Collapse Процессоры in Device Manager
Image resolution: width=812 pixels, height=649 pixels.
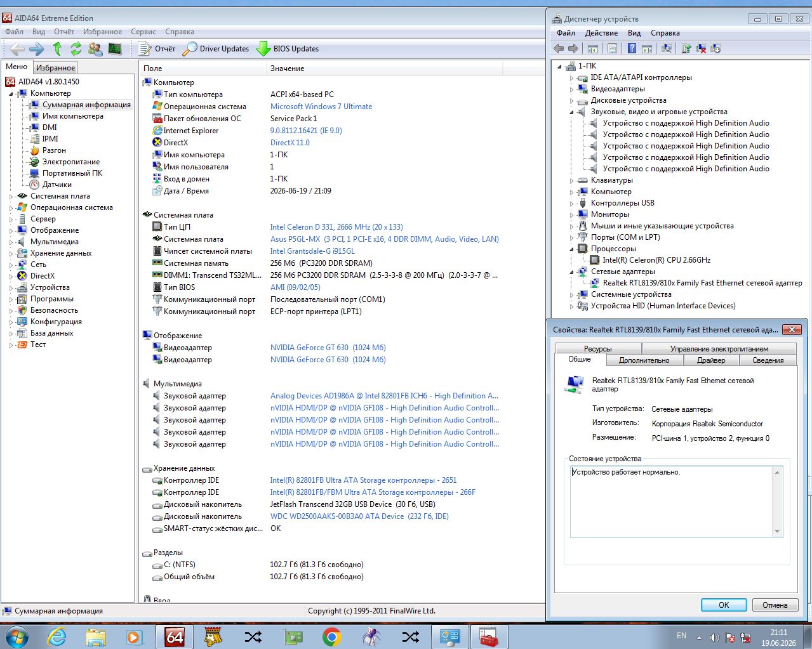[571, 249]
